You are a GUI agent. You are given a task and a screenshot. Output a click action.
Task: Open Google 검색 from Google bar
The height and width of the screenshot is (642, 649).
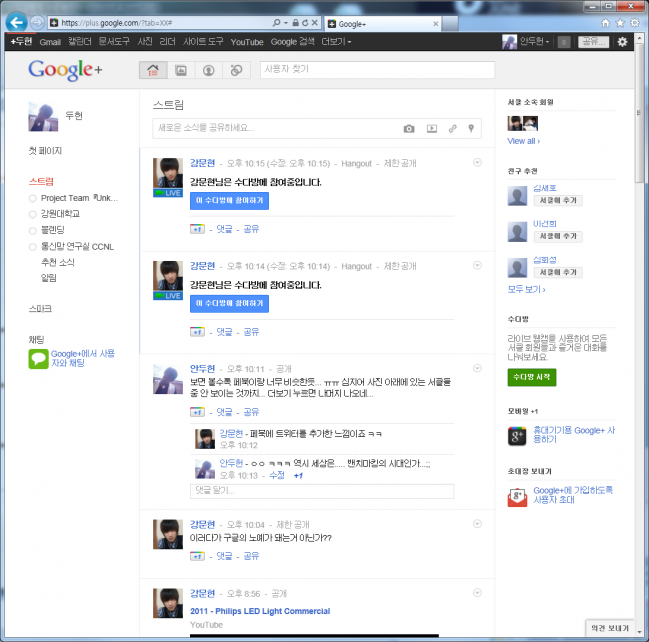click(x=293, y=42)
